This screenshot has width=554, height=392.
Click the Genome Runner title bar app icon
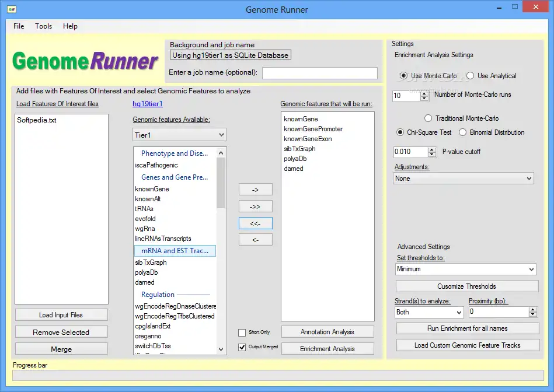tap(11, 9)
